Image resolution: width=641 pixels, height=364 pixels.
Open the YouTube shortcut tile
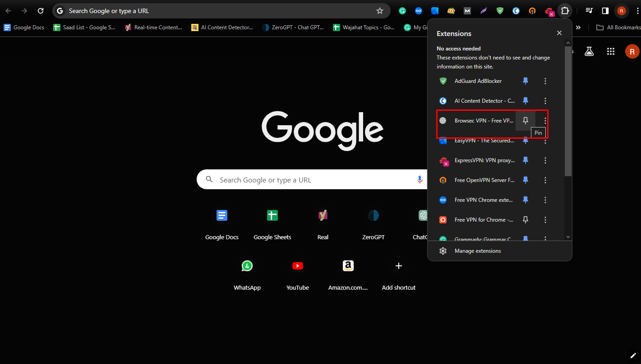click(298, 274)
